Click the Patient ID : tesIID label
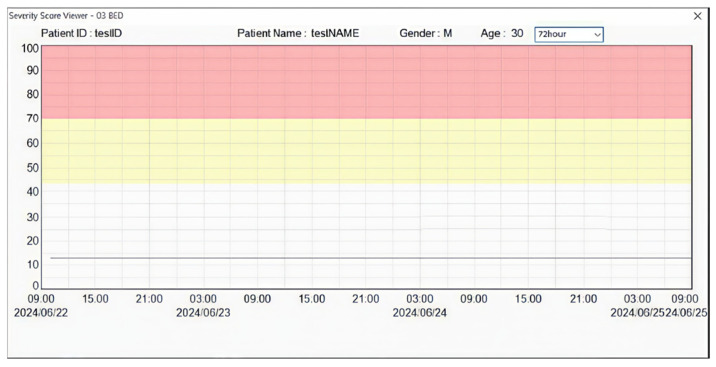This screenshot has height=367, width=716. (81, 33)
